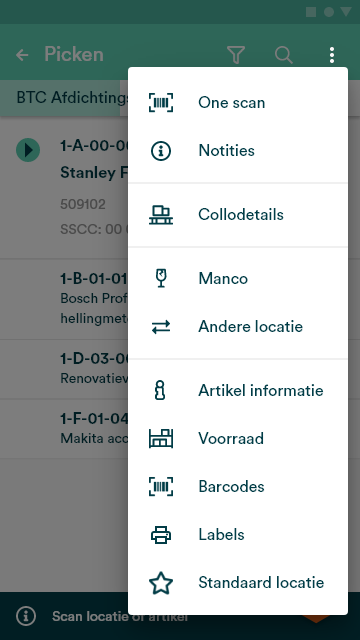Click the star icon for Standaard locatie

161,583
